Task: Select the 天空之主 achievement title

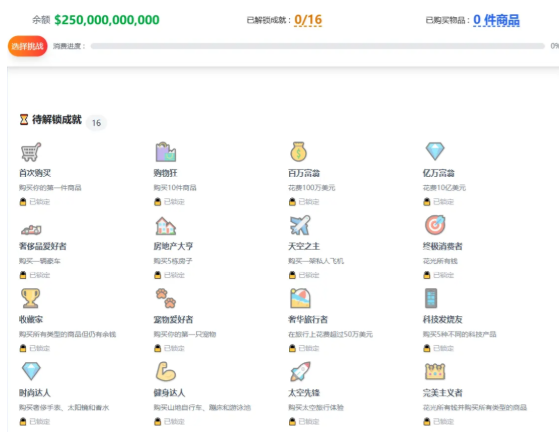Action: click(304, 246)
